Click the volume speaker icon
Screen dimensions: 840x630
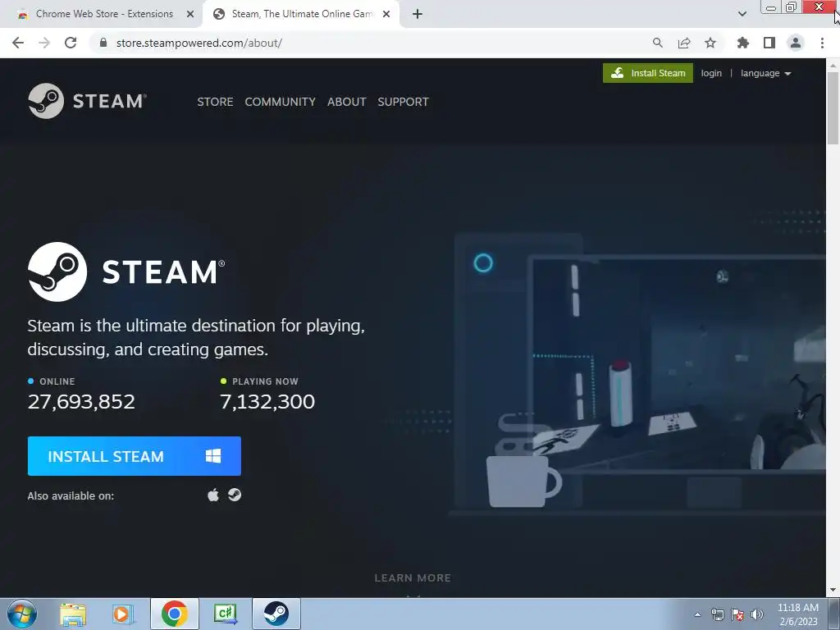757,614
